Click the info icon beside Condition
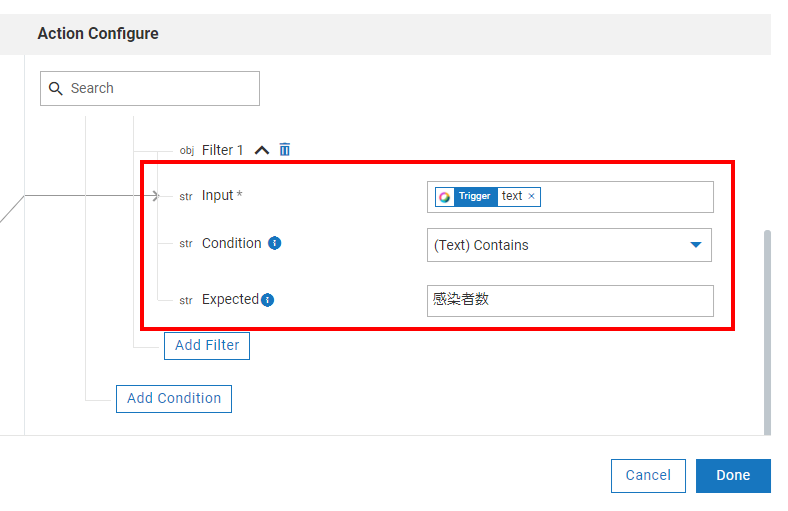Image resolution: width=788 pixels, height=511 pixels. 275,243
